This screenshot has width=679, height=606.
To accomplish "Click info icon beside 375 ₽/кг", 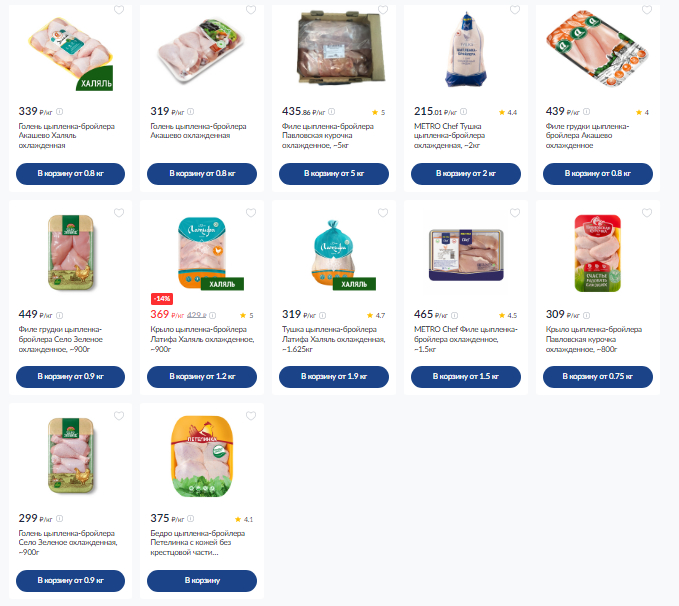I will (191, 519).
